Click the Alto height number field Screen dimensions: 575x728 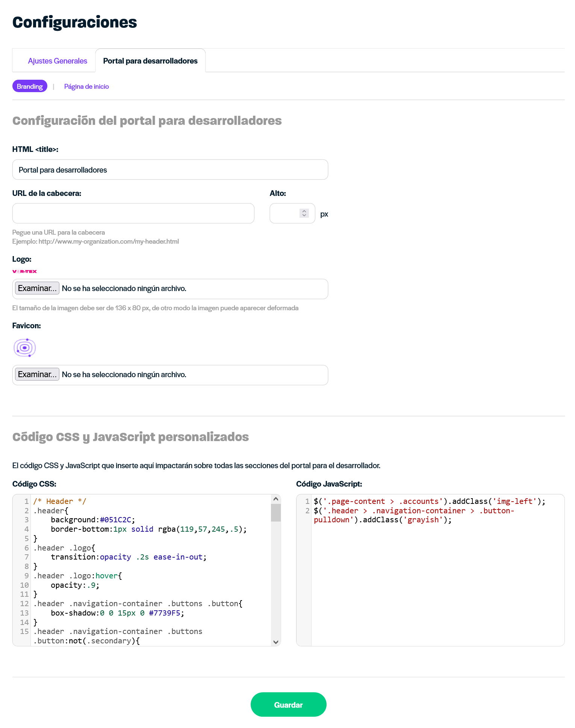pos(292,214)
